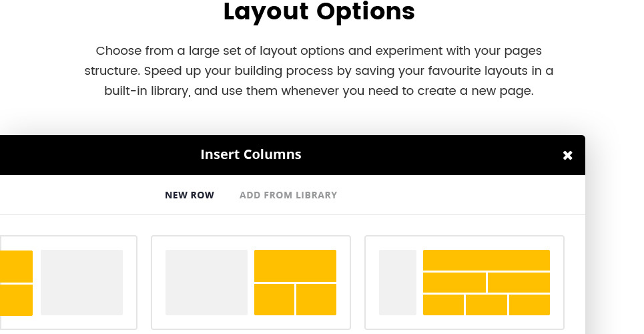Choose bottom-left small yellow block in middle card
The image size is (644, 334).
coord(274,299)
